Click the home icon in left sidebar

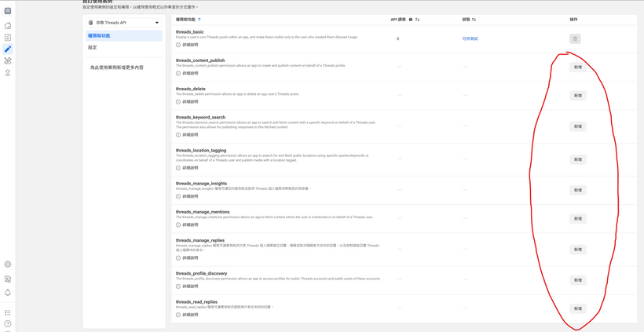coord(8,25)
